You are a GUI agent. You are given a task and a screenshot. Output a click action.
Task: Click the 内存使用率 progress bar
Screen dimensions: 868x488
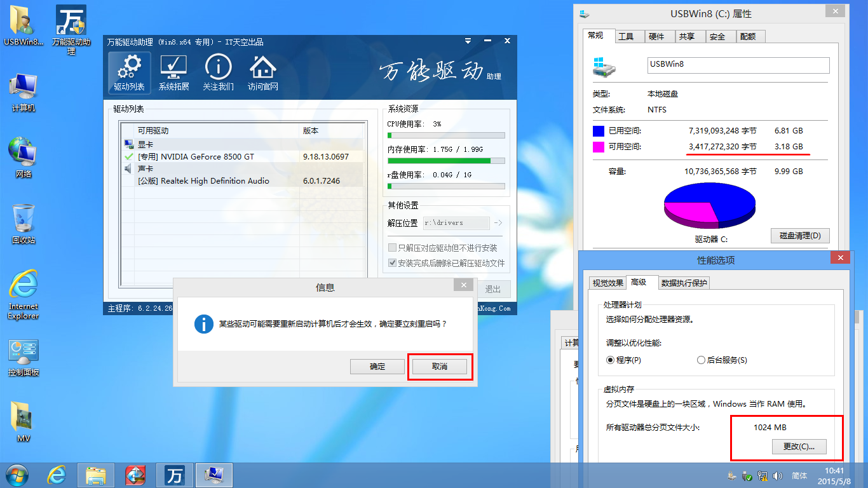tap(446, 161)
